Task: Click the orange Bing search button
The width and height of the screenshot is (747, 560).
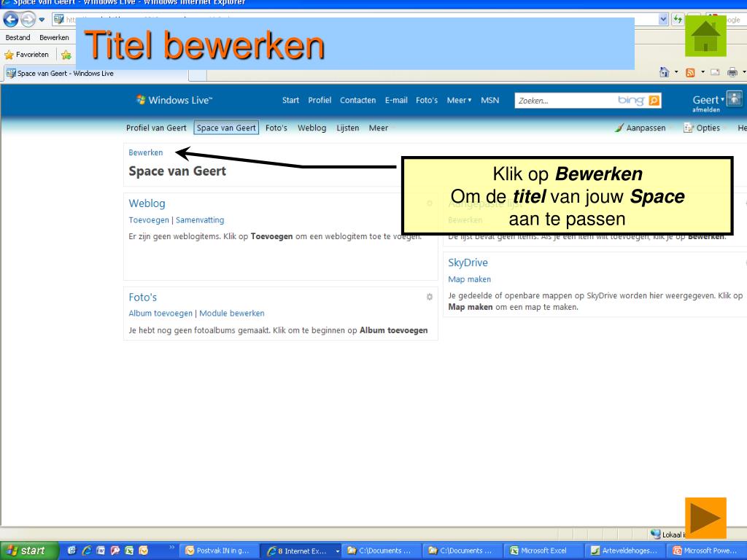Action: pos(654,101)
